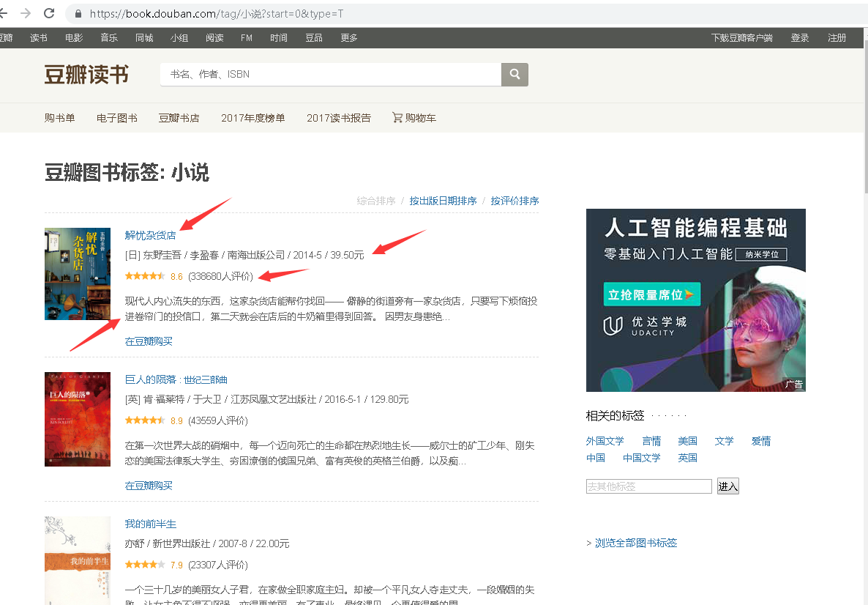
Task: Click the 8.6 rating of 解忧杂货店
Action: point(176,276)
